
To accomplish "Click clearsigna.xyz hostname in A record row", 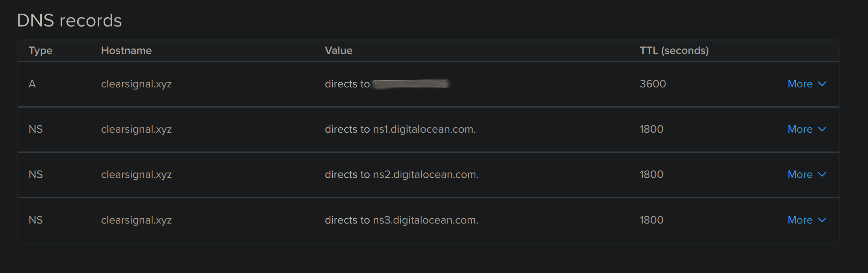I will [136, 84].
